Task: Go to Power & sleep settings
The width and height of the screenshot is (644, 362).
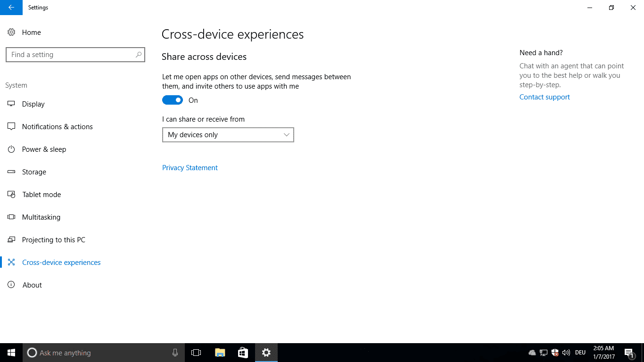Action: (x=44, y=149)
